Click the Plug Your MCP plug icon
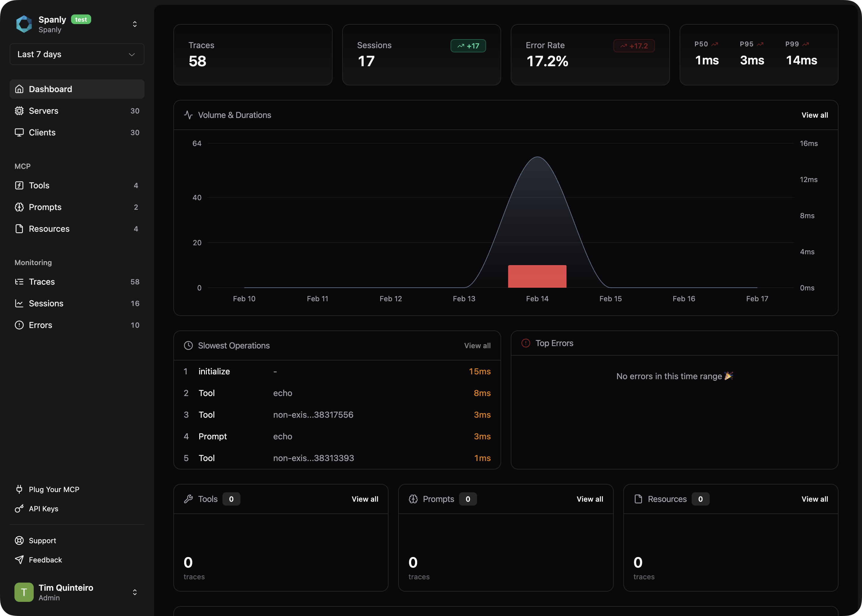 point(19,489)
